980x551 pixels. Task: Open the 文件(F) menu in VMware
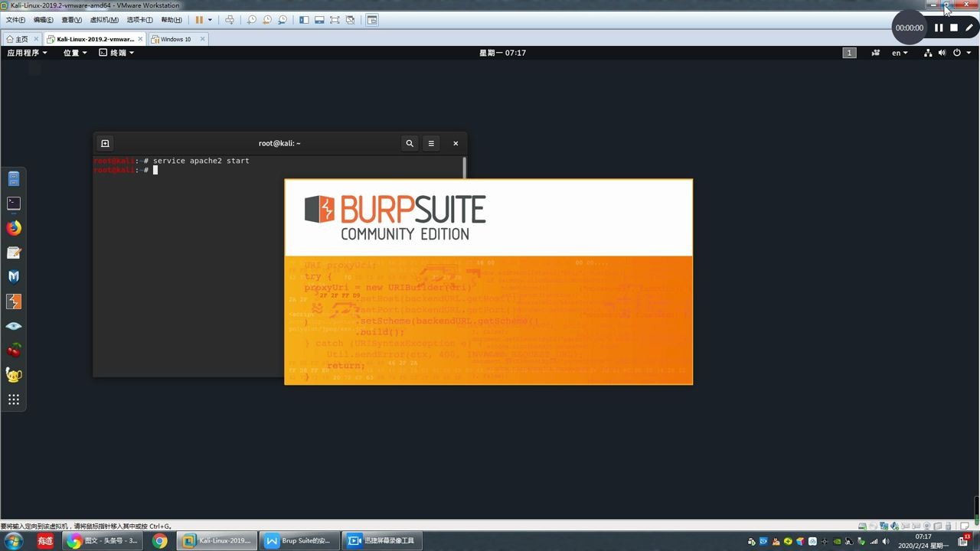click(x=15, y=20)
